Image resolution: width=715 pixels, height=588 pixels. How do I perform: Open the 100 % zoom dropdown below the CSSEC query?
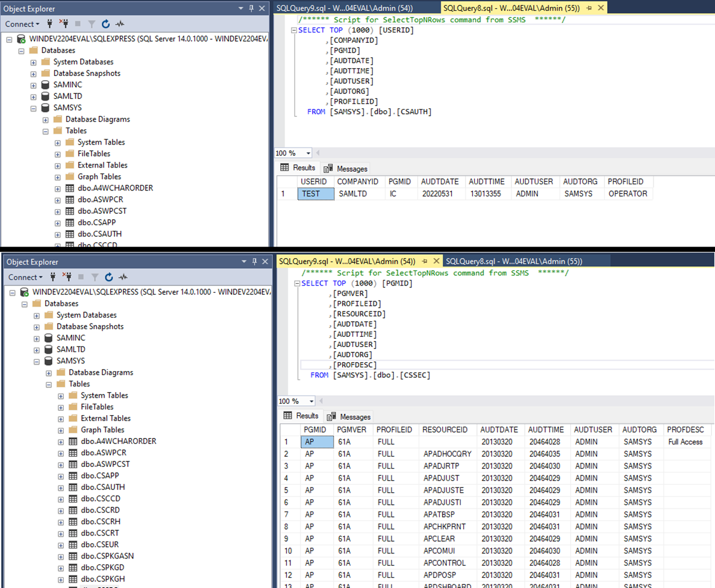[311, 401]
